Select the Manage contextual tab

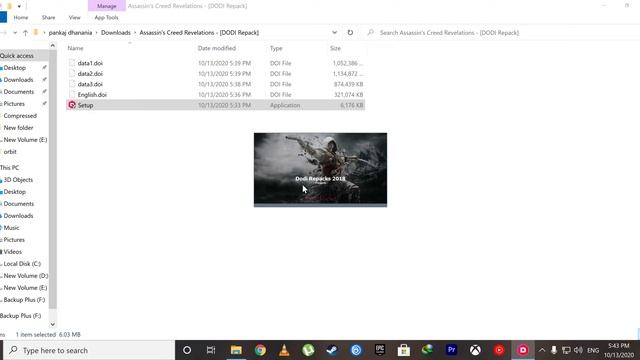107,6
